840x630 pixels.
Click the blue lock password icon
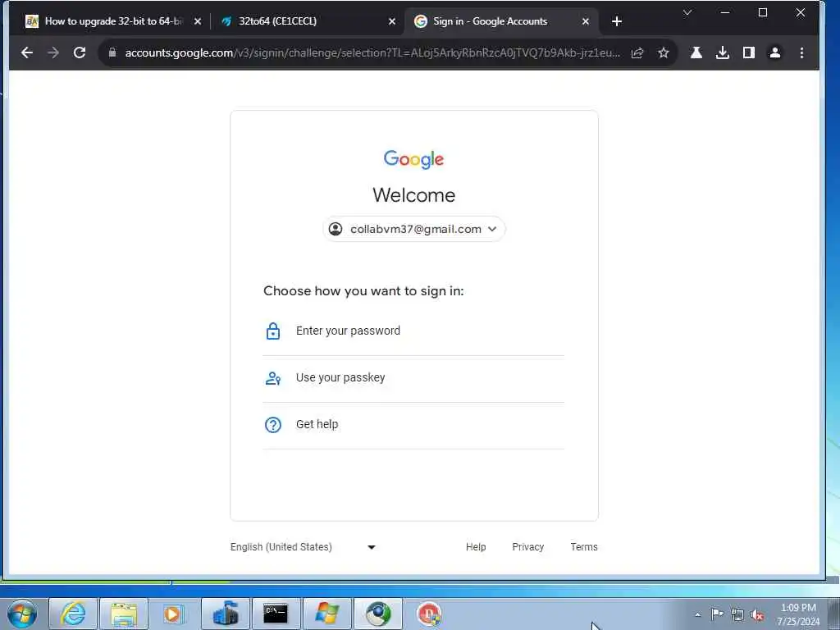click(273, 331)
